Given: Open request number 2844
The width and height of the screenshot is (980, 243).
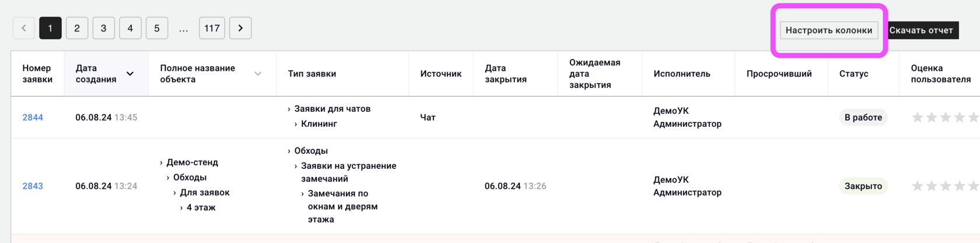Looking at the screenshot, I should (x=33, y=117).
